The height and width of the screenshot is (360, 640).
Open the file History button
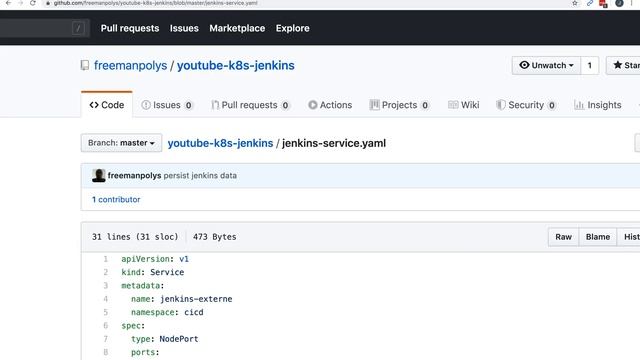coord(629,237)
